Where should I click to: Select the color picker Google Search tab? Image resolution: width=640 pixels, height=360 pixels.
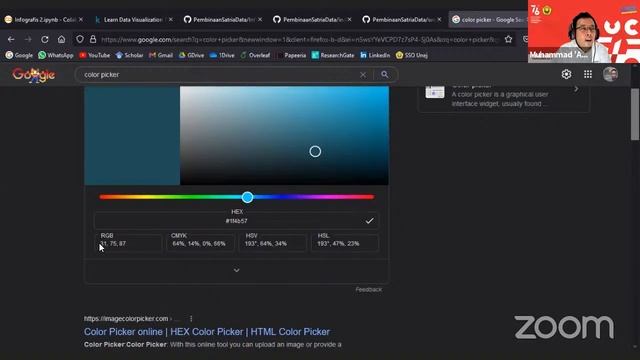point(488,20)
